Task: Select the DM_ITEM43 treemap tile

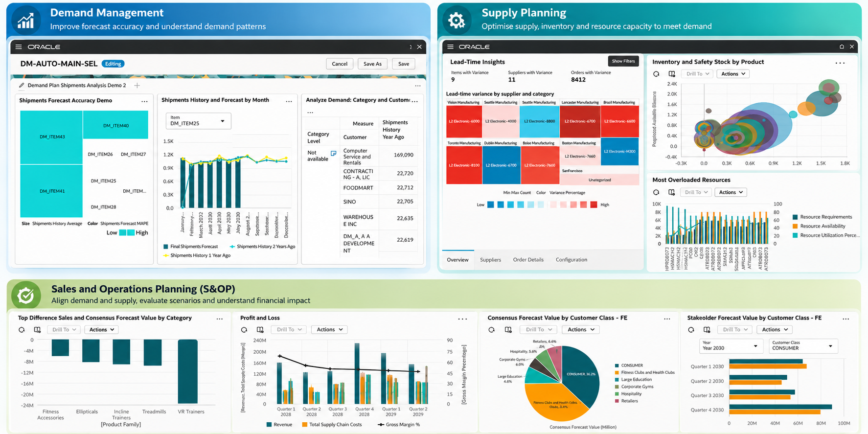Action: coord(51,137)
